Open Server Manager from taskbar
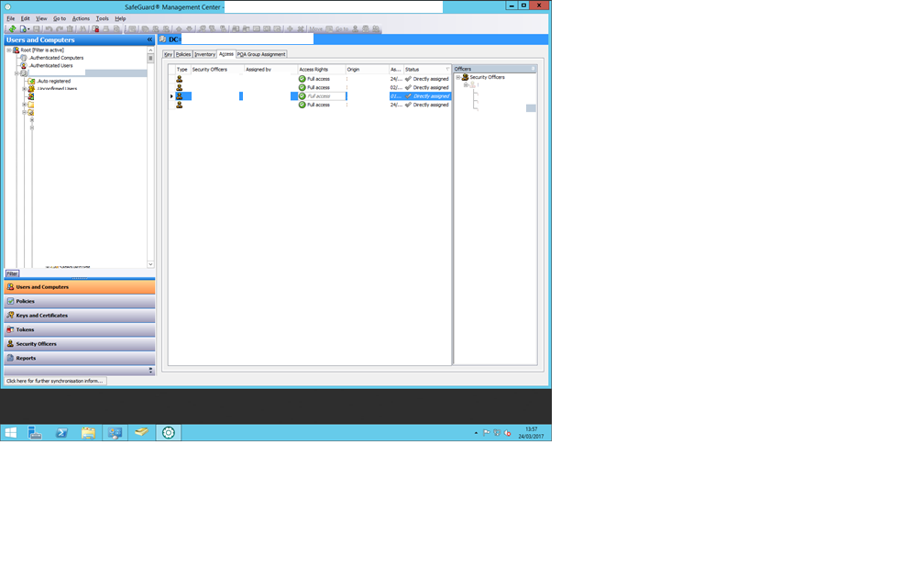This screenshot has width=924, height=578. pyautogui.click(x=35, y=433)
